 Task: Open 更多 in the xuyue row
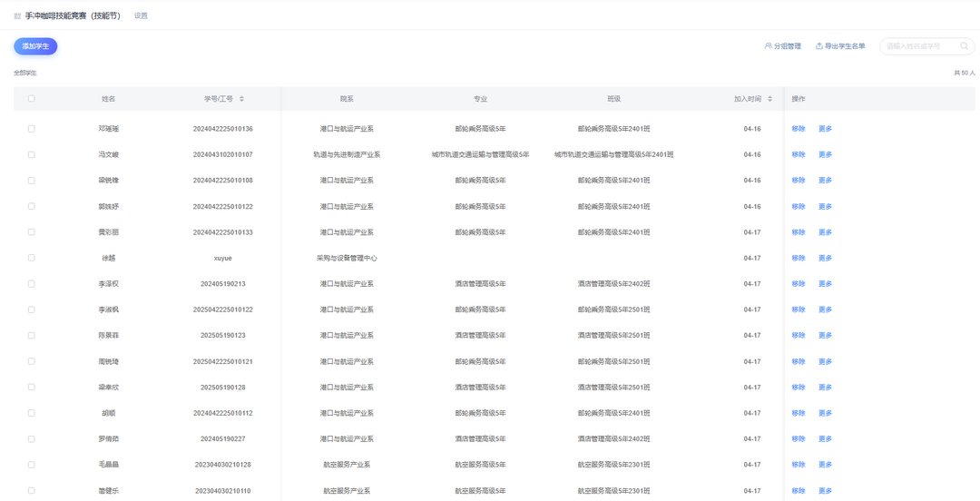pyautogui.click(x=825, y=258)
